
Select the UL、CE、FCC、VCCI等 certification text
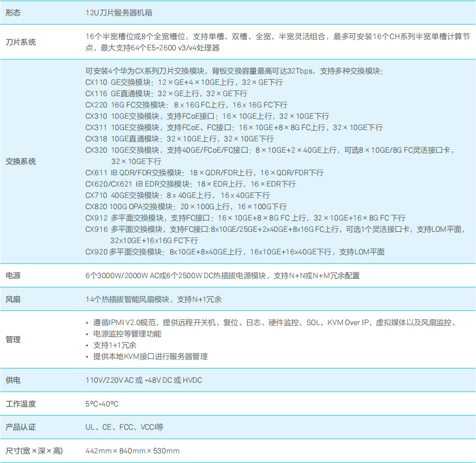pos(124,427)
